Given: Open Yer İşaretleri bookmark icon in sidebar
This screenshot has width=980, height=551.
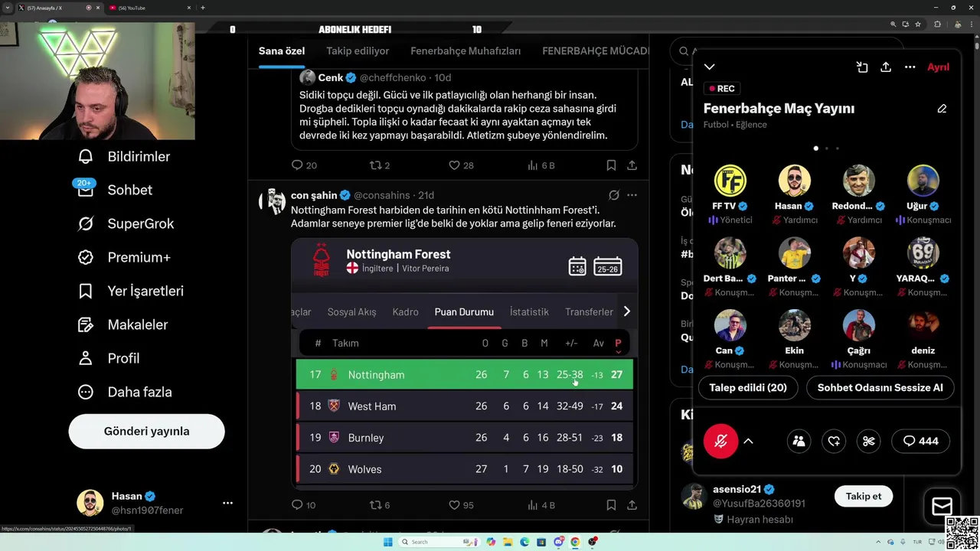Looking at the screenshot, I should click(86, 291).
